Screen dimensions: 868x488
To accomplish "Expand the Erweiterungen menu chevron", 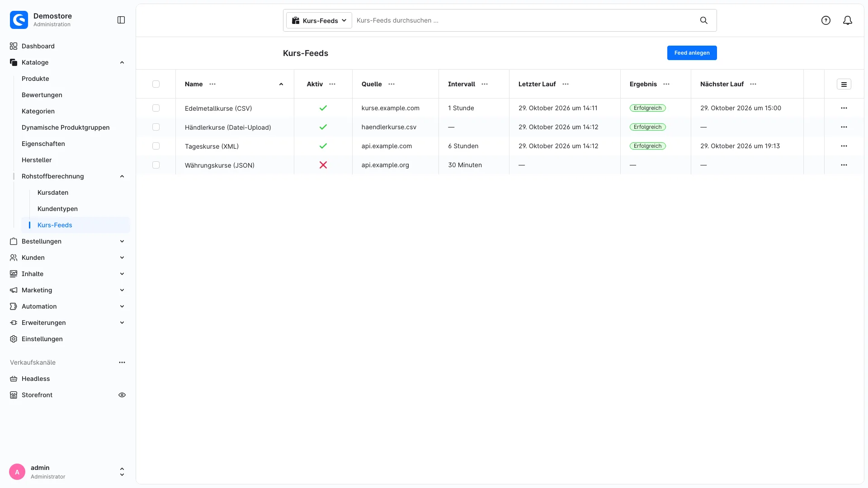I will [122, 323].
